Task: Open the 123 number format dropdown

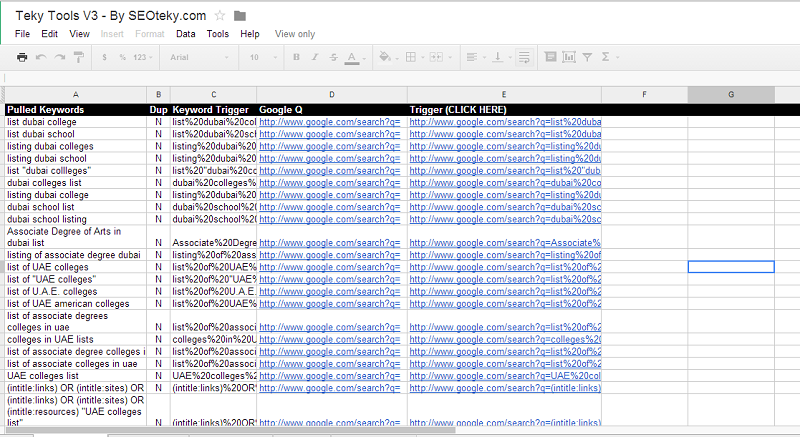Action: (142, 57)
